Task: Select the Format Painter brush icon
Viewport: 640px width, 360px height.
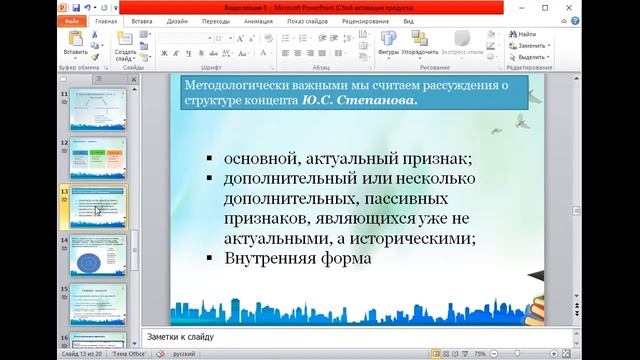Action: tap(95, 57)
